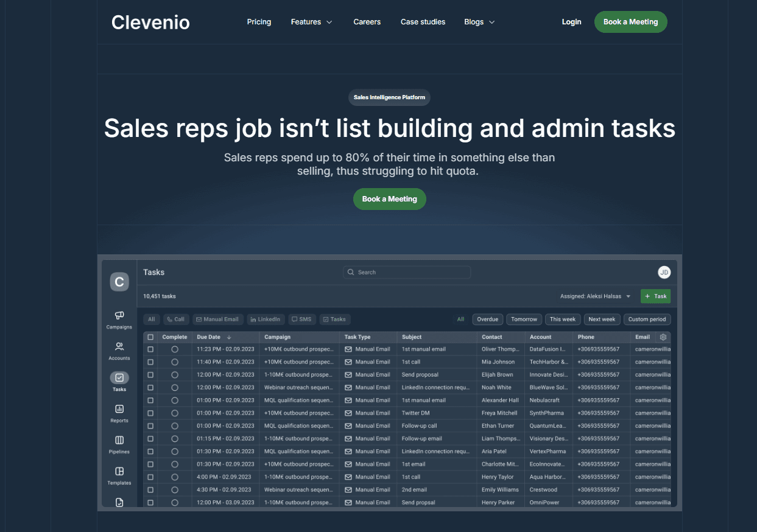Click the Tasks search input field

pos(407,272)
